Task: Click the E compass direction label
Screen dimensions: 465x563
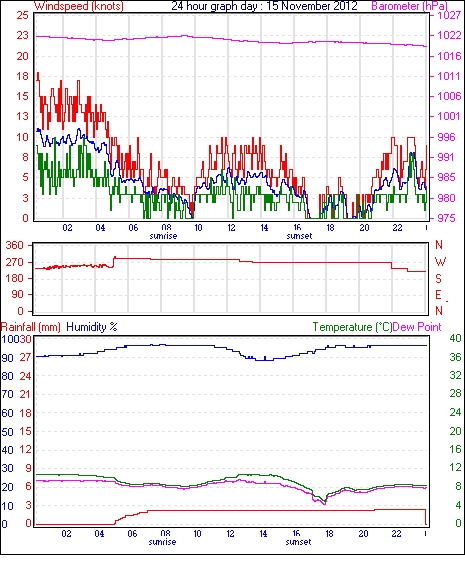Action: pyautogui.click(x=438, y=295)
